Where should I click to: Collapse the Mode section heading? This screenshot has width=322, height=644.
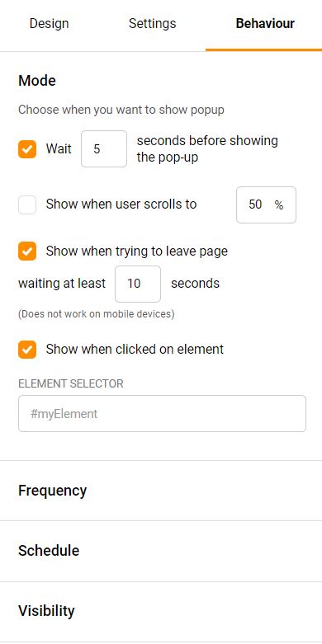pyautogui.click(x=37, y=81)
